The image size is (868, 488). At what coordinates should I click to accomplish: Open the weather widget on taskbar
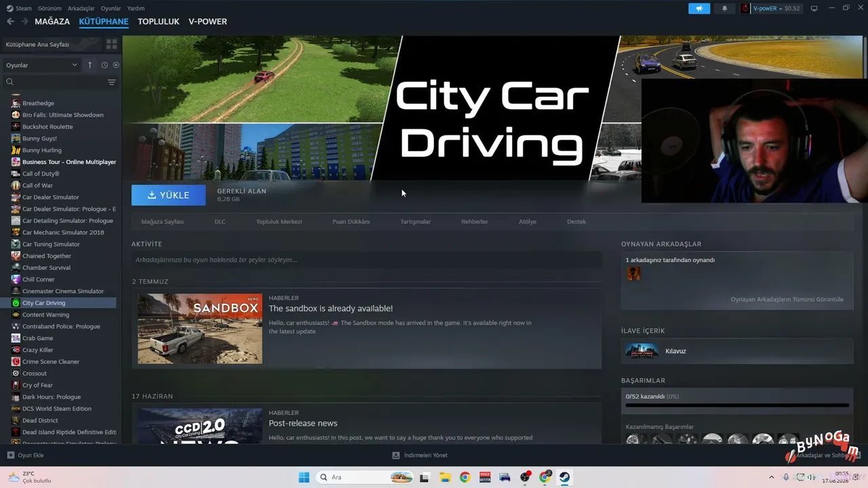[x=30, y=477]
